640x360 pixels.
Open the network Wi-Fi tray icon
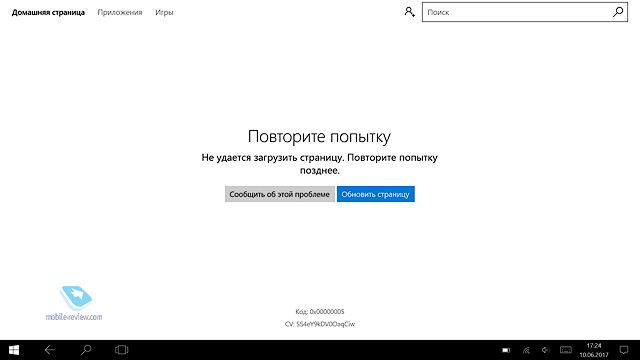526,350
